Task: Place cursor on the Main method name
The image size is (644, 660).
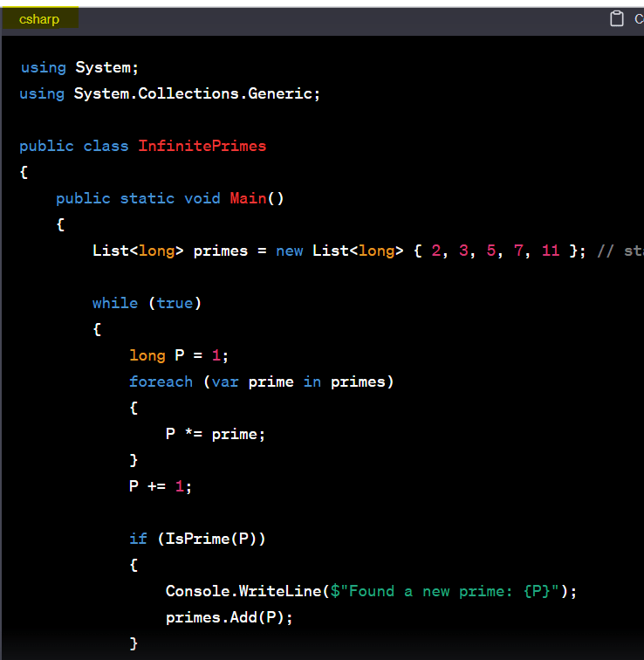Action: [248, 198]
